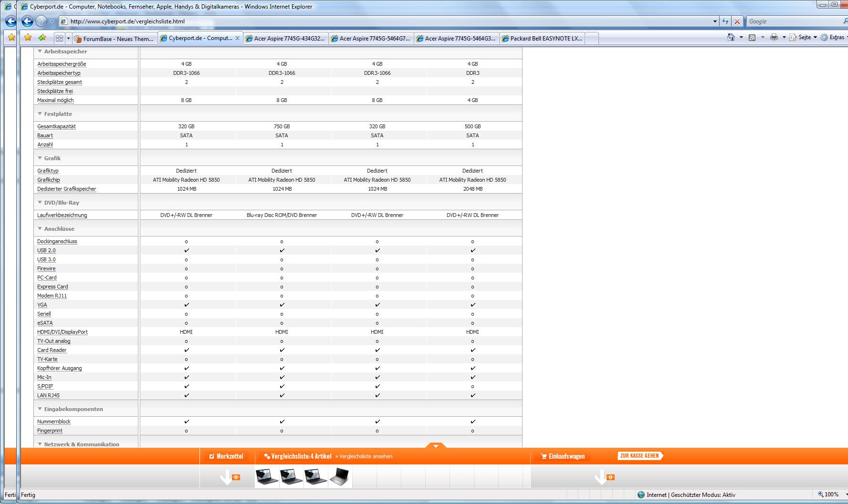Click the Vergleichsliste ansehen link
The image size is (848, 504).
[x=364, y=456]
